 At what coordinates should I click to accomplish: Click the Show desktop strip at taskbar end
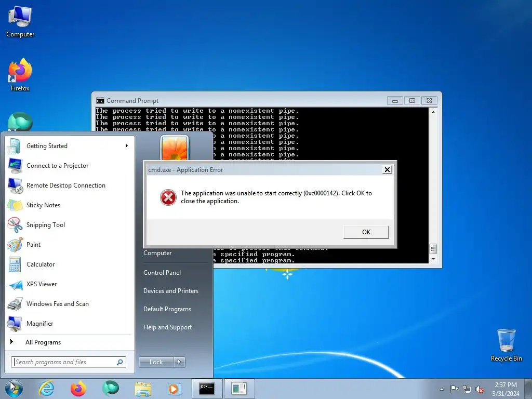[528, 389]
